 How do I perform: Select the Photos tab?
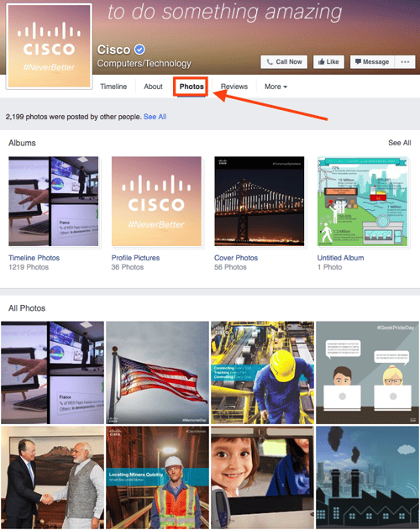point(191,87)
